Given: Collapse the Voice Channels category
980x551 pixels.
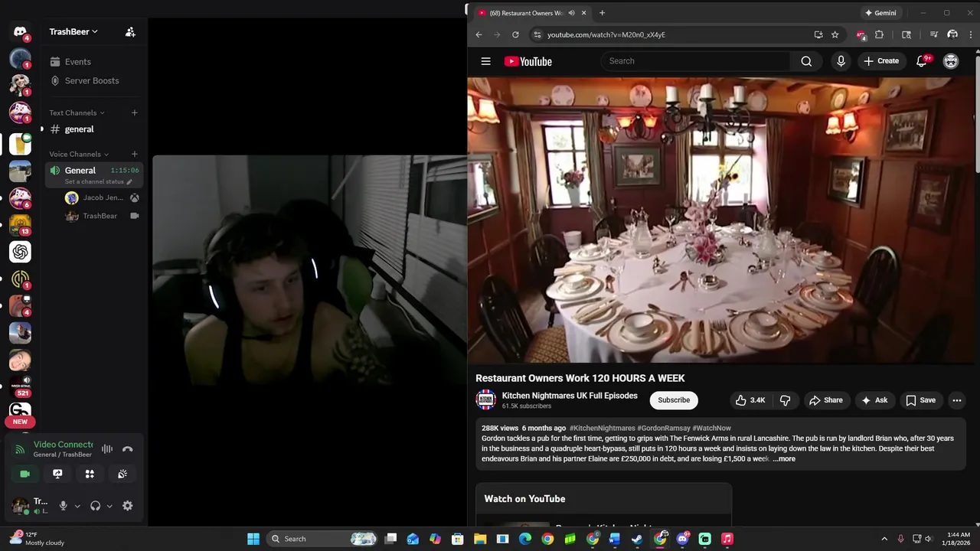Looking at the screenshot, I should pyautogui.click(x=79, y=154).
